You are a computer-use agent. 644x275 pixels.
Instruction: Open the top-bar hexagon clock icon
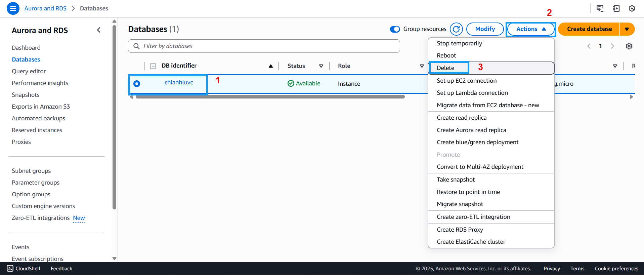coord(632,8)
